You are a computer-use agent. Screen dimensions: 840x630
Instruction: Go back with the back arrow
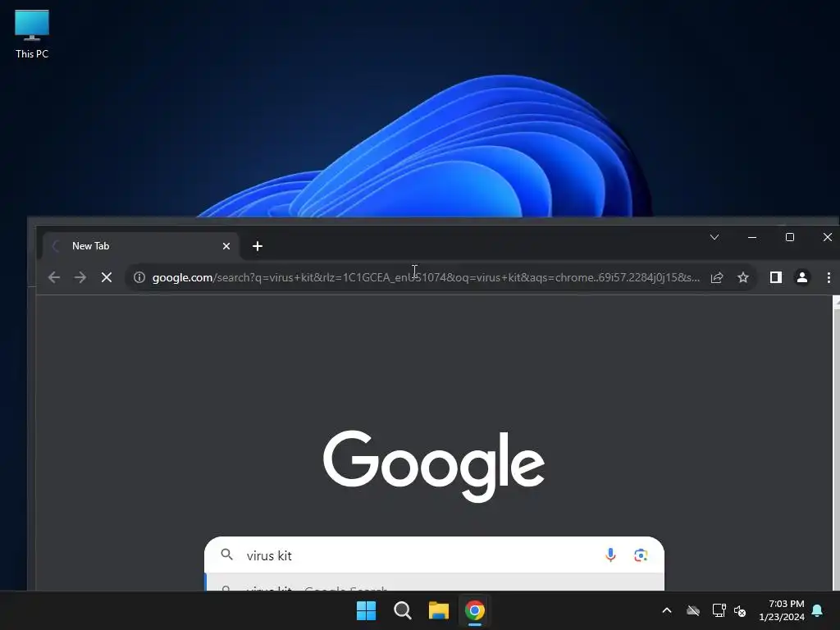tap(54, 277)
